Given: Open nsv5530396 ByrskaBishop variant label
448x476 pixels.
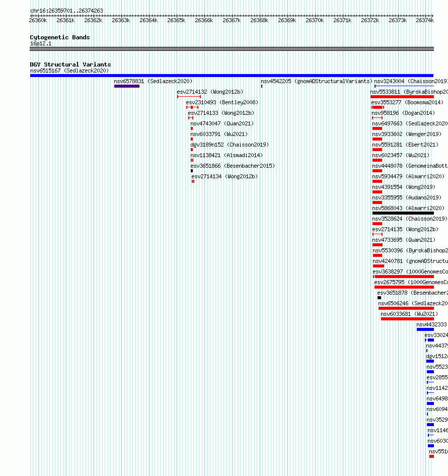Looking at the screenshot, I should coord(410,251).
